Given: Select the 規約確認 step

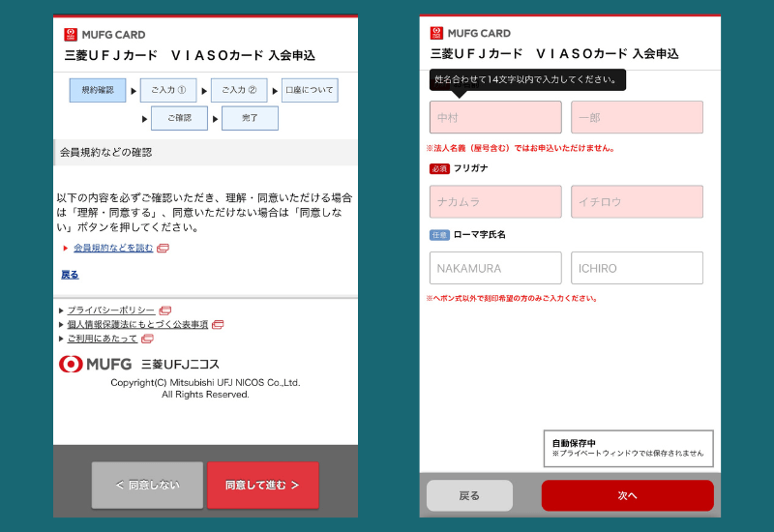Looking at the screenshot, I should [98, 90].
